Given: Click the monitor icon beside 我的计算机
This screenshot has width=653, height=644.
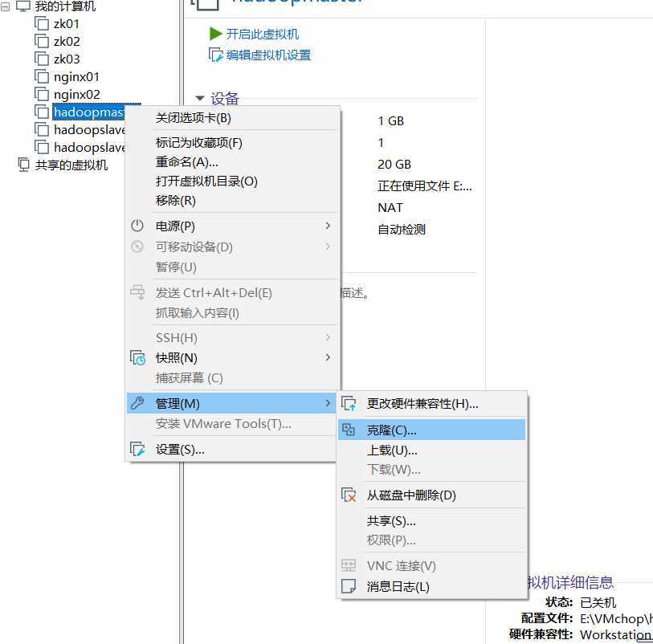Looking at the screenshot, I should point(23,6).
